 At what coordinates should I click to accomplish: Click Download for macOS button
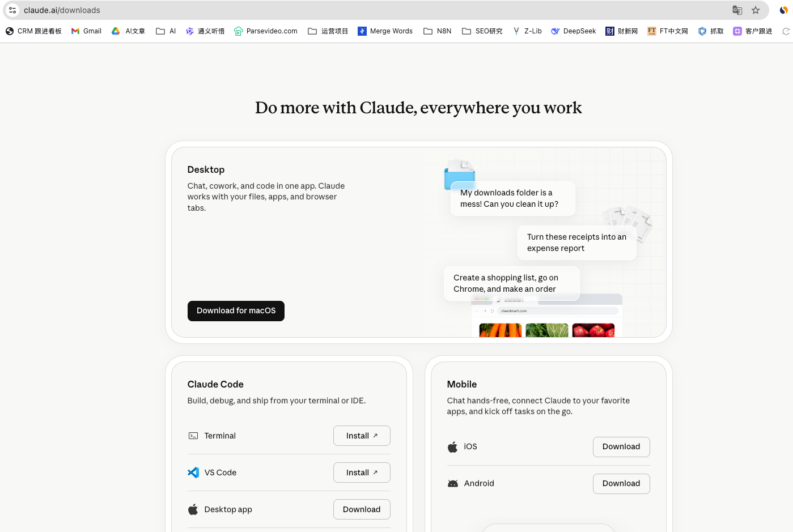click(x=236, y=311)
